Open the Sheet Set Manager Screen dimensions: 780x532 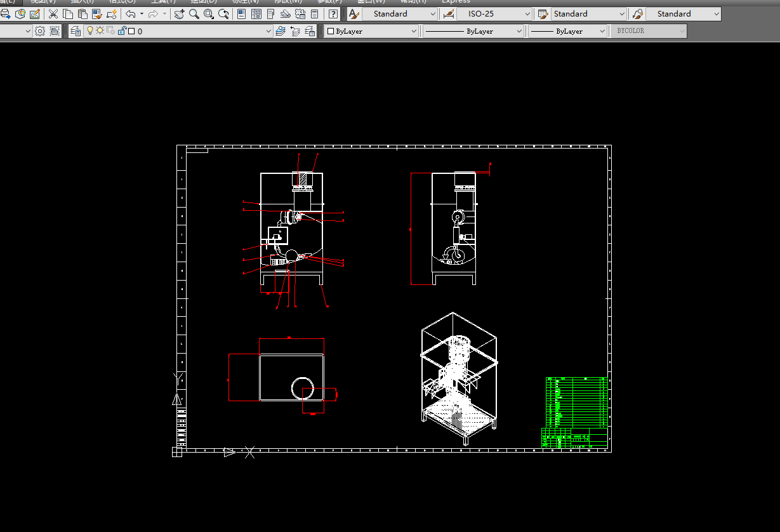click(x=285, y=14)
